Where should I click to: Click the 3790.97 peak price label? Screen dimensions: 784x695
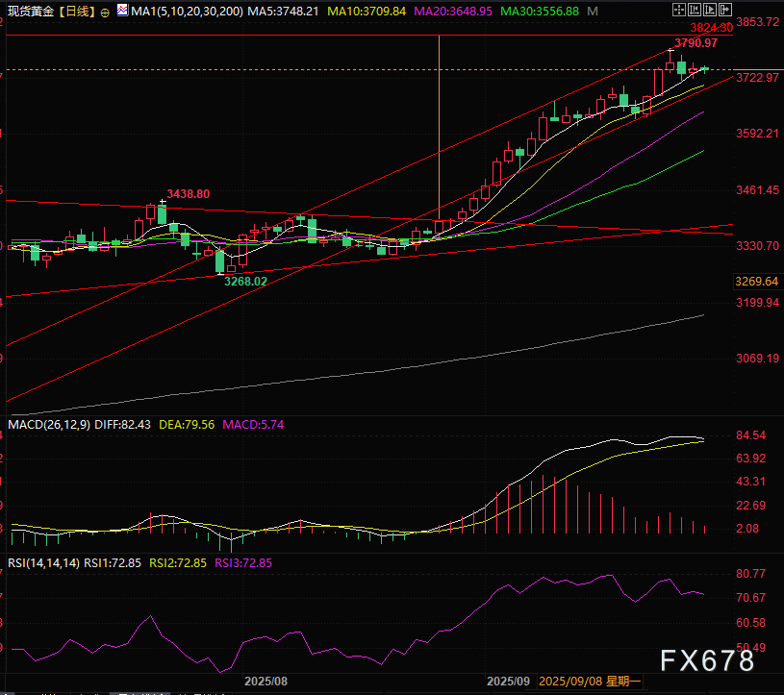695,43
